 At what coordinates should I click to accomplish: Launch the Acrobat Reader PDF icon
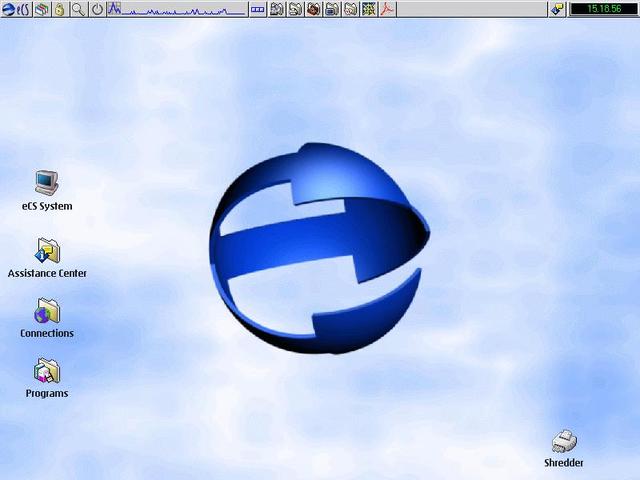click(x=387, y=9)
